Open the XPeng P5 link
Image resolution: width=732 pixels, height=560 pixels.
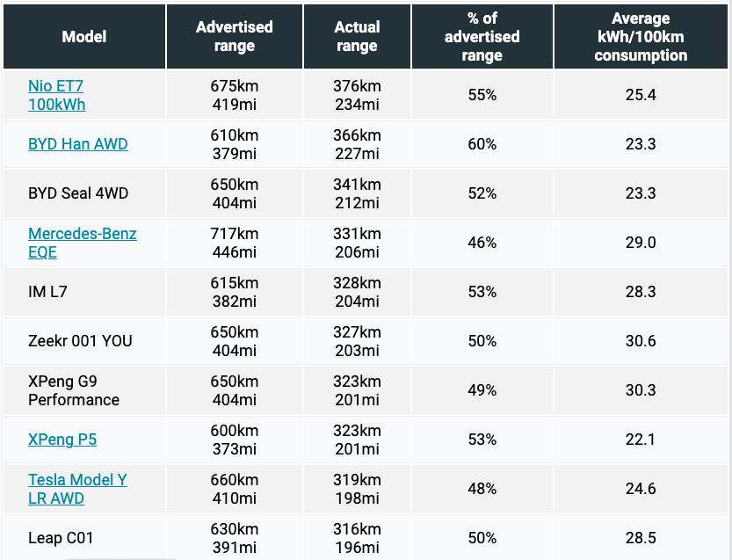(62, 440)
